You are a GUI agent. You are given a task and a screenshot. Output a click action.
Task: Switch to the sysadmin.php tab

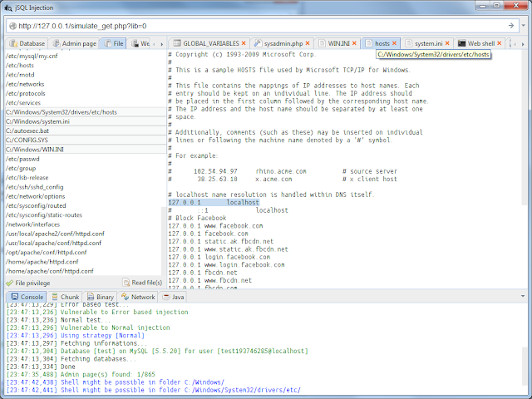pyautogui.click(x=283, y=43)
